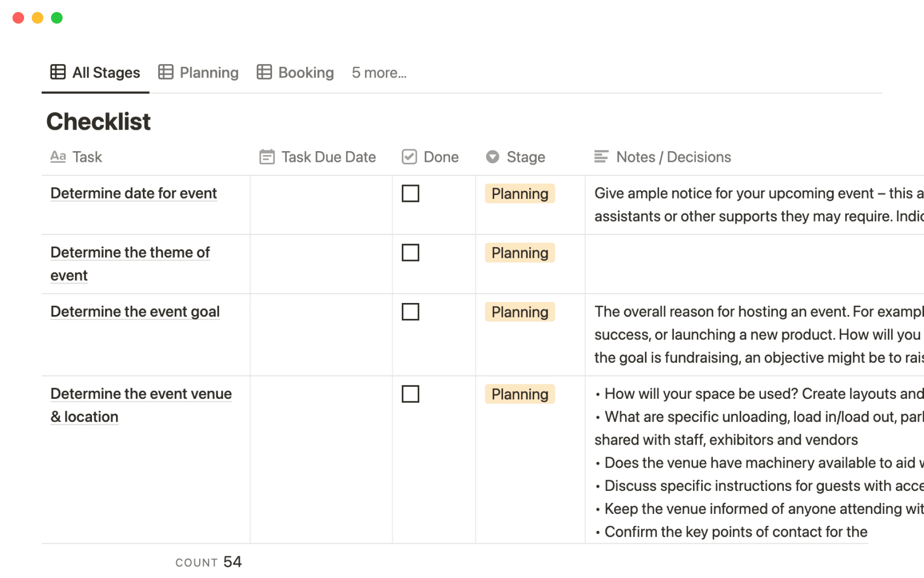The height and width of the screenshot is (578, 924).
Task: Click the select icon in the Stage column header
Action: [492, 157]
